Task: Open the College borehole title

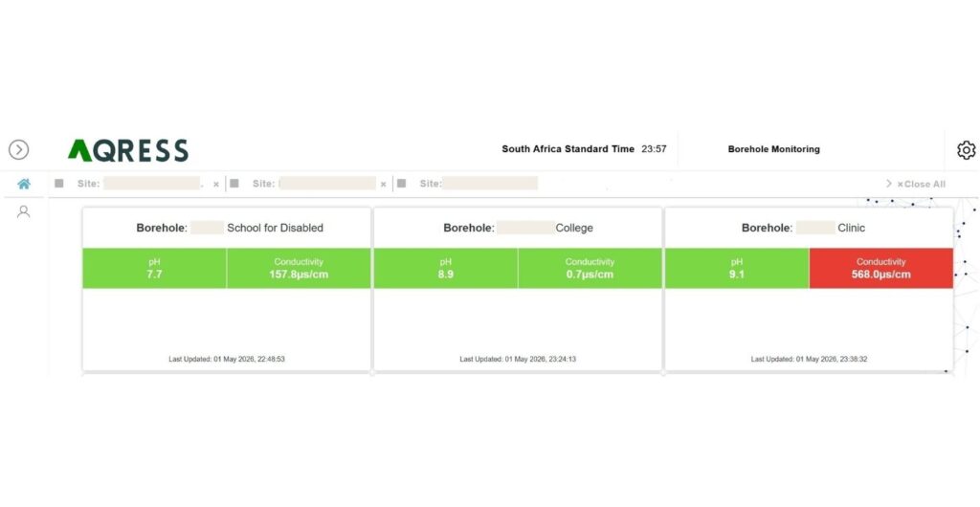Action: [x=518, y=228]
